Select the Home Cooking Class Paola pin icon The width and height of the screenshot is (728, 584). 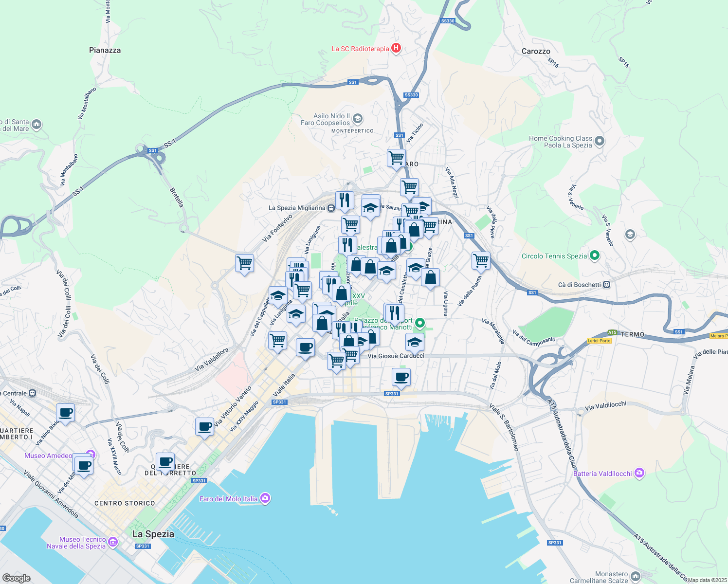(x=600, y=142)
